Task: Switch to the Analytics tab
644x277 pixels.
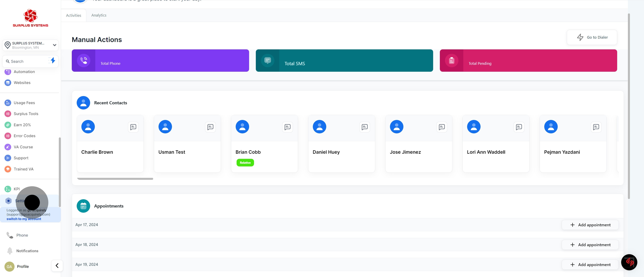Action: coord(99,15)
